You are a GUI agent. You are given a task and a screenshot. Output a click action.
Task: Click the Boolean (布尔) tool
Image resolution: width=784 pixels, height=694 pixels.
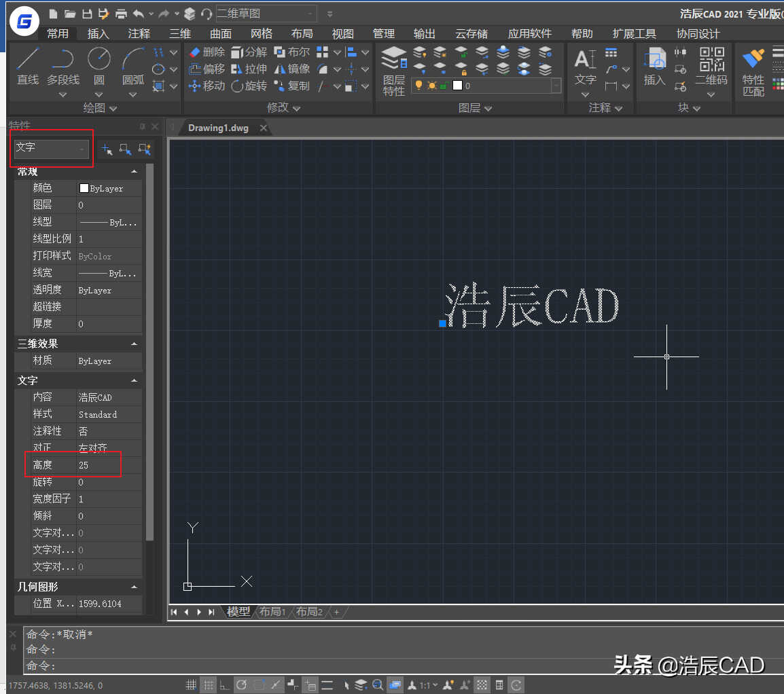[292, 52]
